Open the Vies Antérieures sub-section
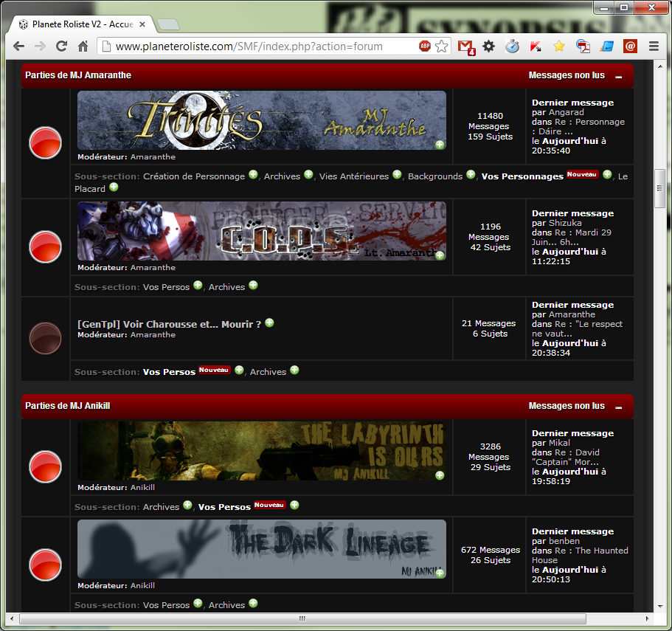 [x=353, y=176]
